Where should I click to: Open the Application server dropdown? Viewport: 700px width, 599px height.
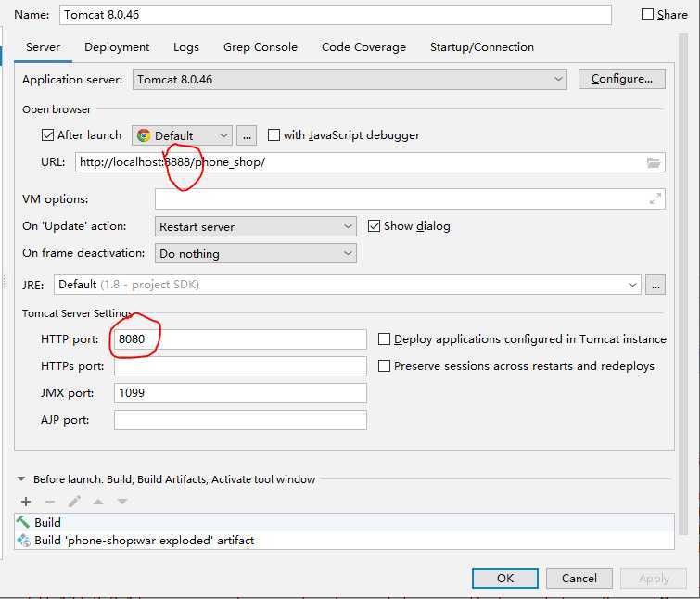click(x=350, y=80)
